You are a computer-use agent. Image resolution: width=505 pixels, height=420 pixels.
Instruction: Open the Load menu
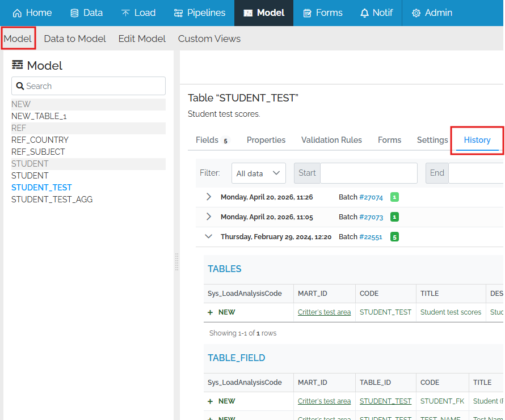point(138,13)
